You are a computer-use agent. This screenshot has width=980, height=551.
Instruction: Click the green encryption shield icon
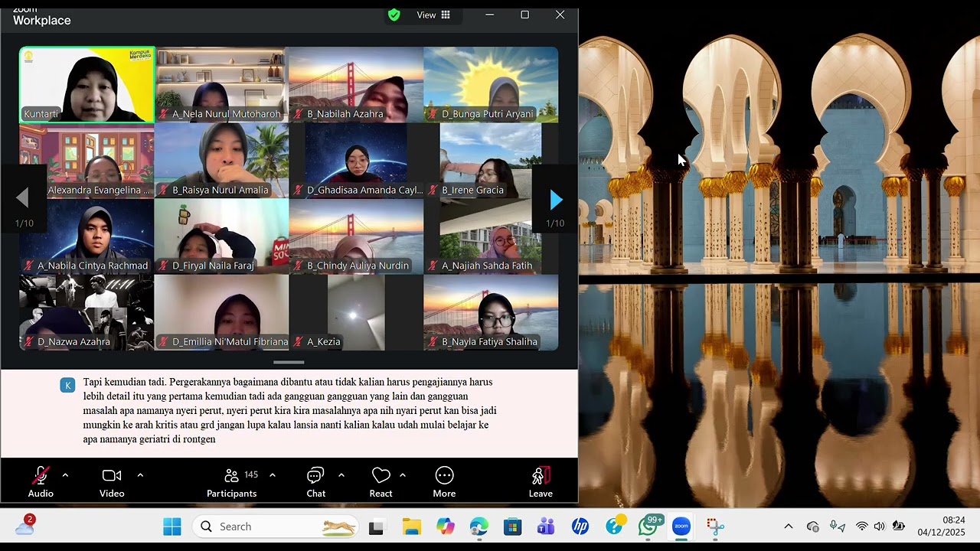point(394,15)
